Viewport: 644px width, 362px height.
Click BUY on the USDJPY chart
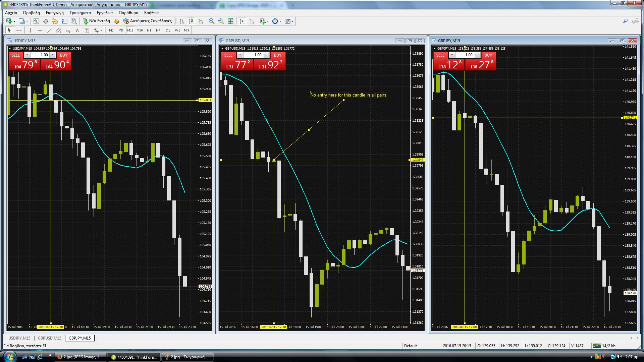tap(64, 55)
